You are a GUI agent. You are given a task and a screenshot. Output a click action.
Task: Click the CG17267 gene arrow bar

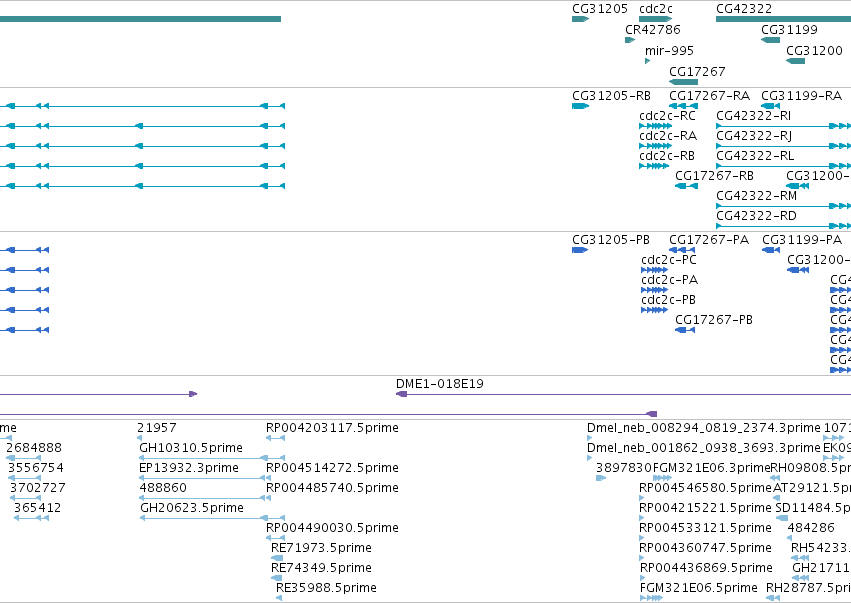tap(683, 82)
